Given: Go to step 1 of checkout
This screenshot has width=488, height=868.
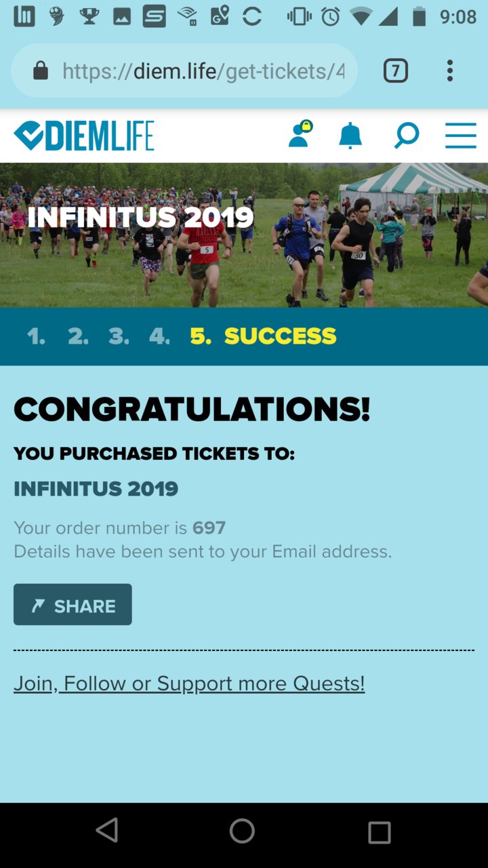Looking at the screenshot, I should click(x=37, y=336).
